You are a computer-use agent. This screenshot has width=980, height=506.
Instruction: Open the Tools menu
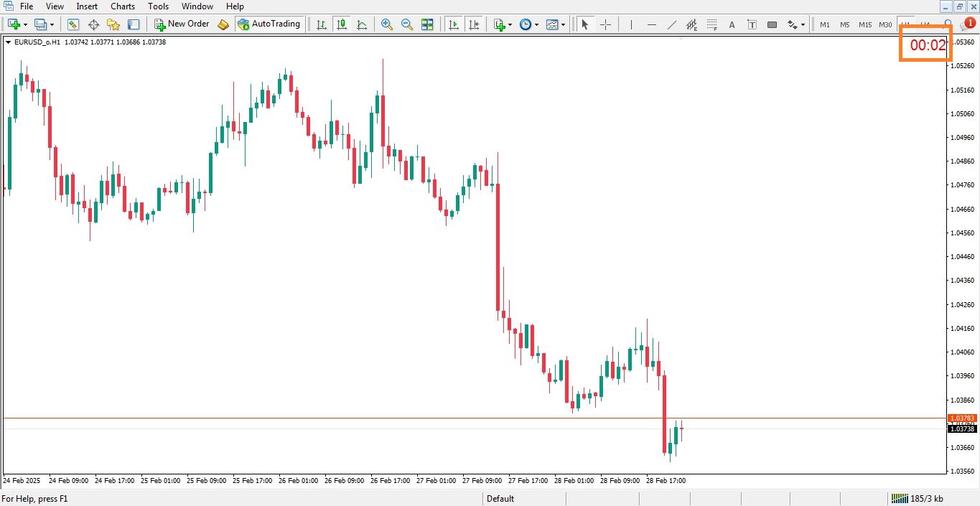158,6
